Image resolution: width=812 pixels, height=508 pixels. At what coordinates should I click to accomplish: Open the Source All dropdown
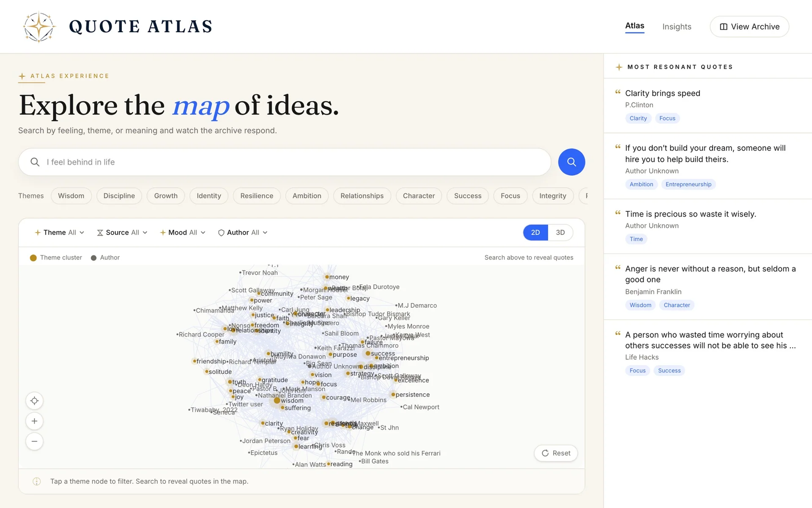[122, 232]
